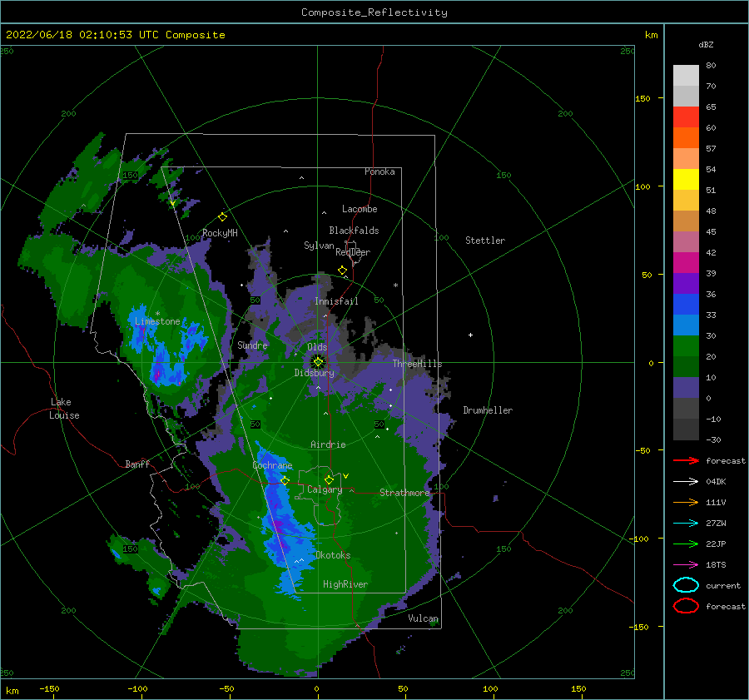This screenshot has width=749, height=700.
Task: Pick the bright yellow swatch between 54 and 51
Action: [686, 180]
